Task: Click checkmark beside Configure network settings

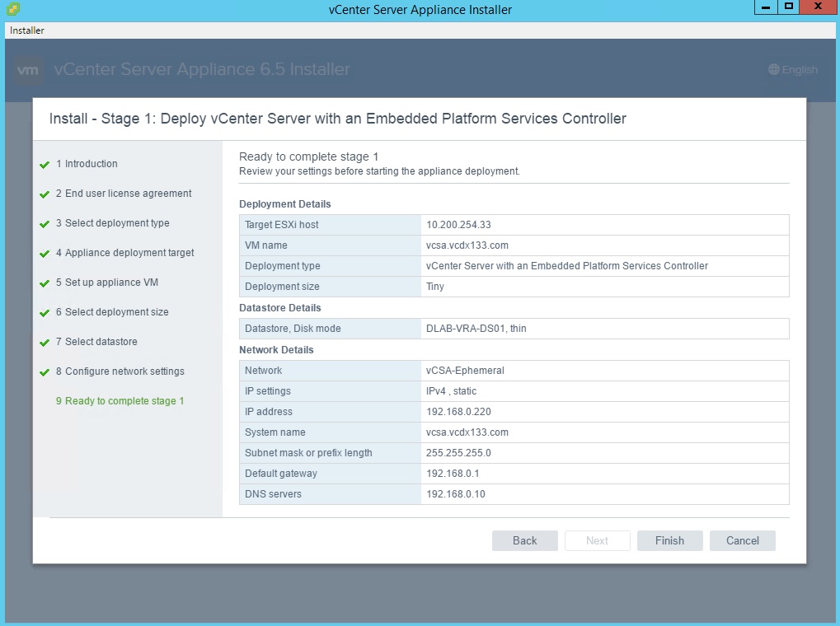Action: point(45,372)
